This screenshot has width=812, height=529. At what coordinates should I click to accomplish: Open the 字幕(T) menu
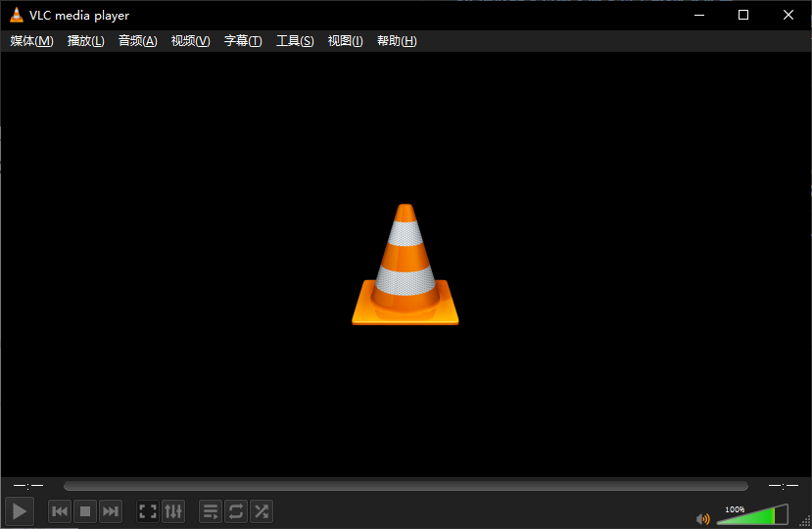tap(243, 41)
